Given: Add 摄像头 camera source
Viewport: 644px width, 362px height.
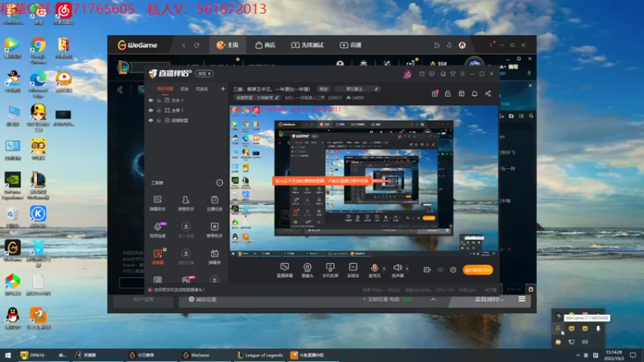Looking at the screenshot, I should coord(308,270).
